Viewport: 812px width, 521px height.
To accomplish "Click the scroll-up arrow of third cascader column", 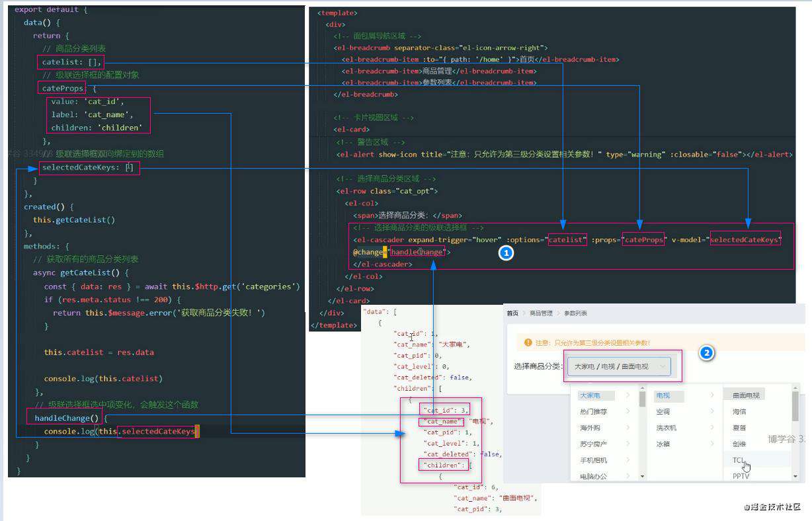I will (795, 386).
